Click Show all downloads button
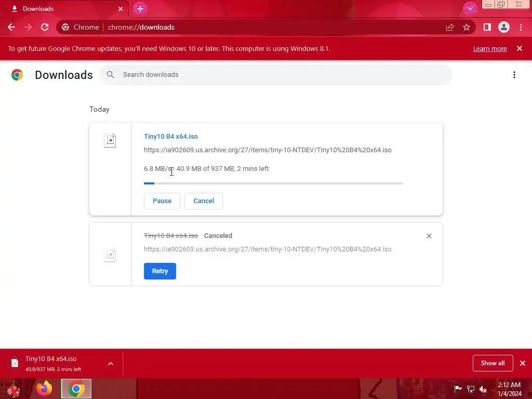 tap(493, 363)
